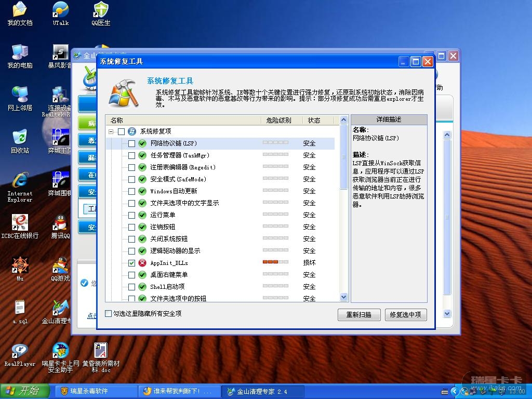The image size is (532, 399).
Task: Check the 系统修复项 root checkbox
Action: 121,131
